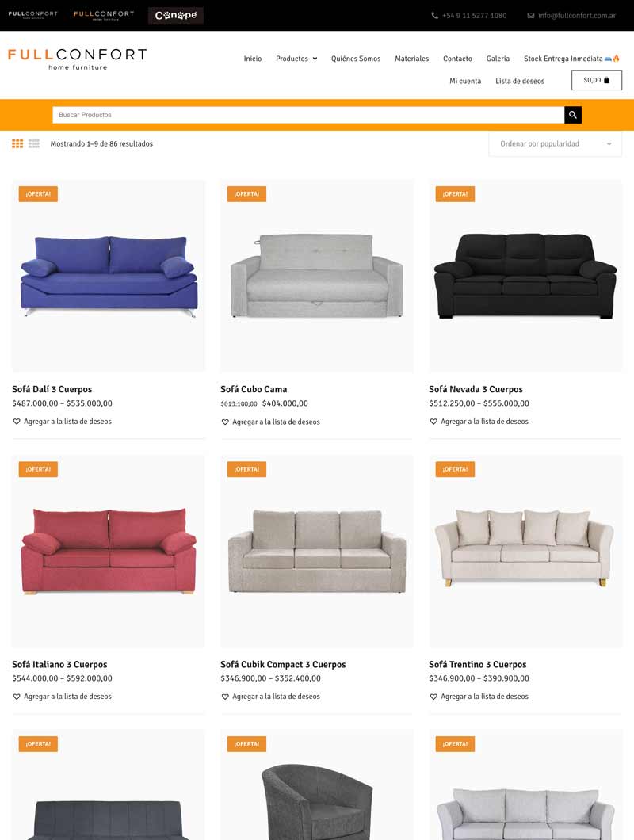634x840 pixels.
Task: Open Stock Entrega Inmediata link
Action: 571,59
